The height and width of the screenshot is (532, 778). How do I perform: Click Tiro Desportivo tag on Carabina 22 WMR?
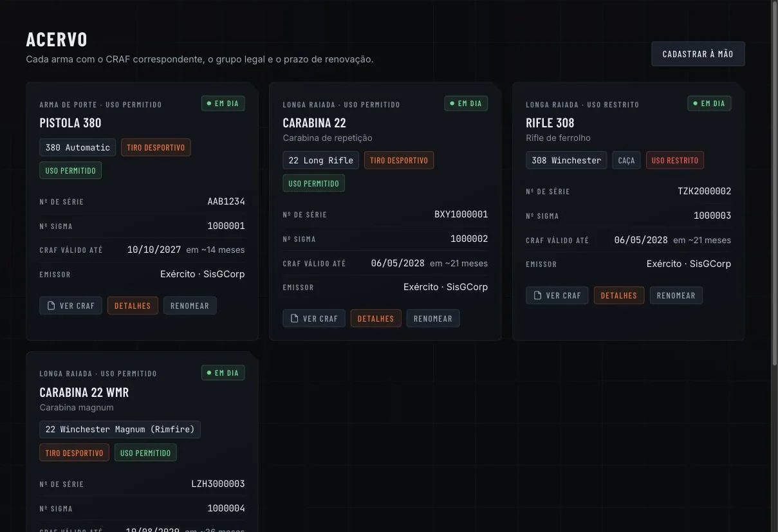pyautogui.click(x=74, y=453)
